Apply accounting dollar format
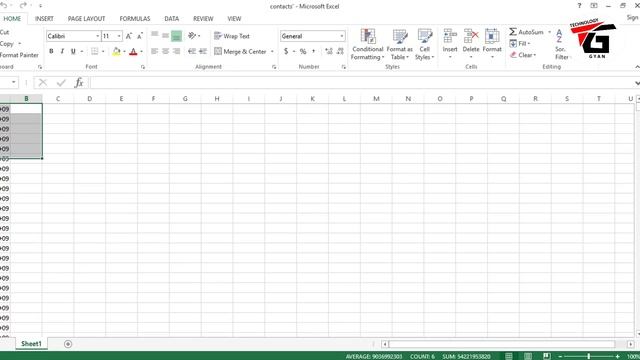 coord(286,51)
